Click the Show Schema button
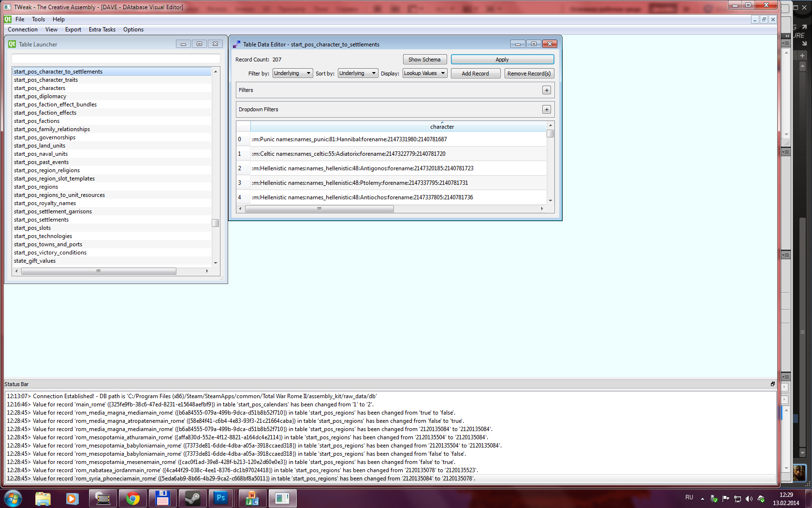Viewport: 812px width, 508px height. coord(425,60)
